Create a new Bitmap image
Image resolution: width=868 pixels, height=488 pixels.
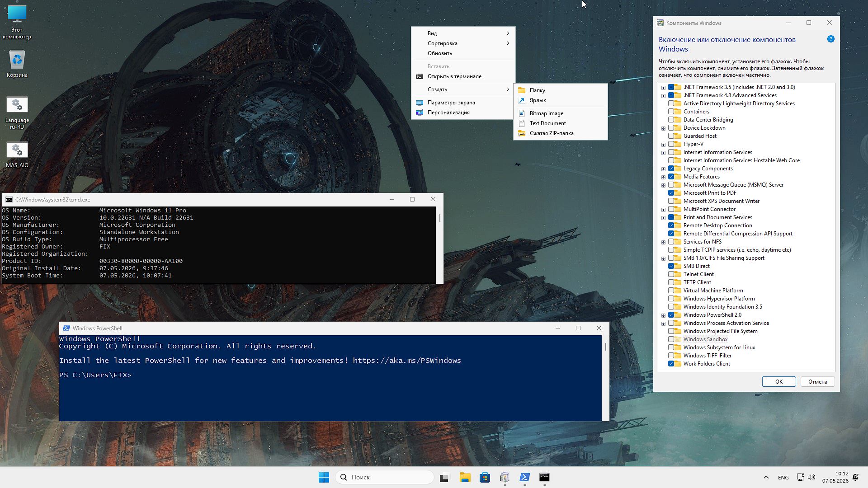coord(561,113)
